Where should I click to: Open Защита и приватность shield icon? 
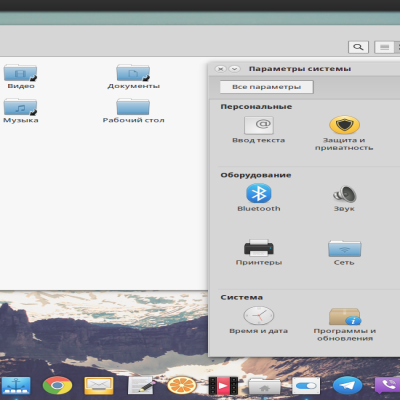(x=344, y=125)
